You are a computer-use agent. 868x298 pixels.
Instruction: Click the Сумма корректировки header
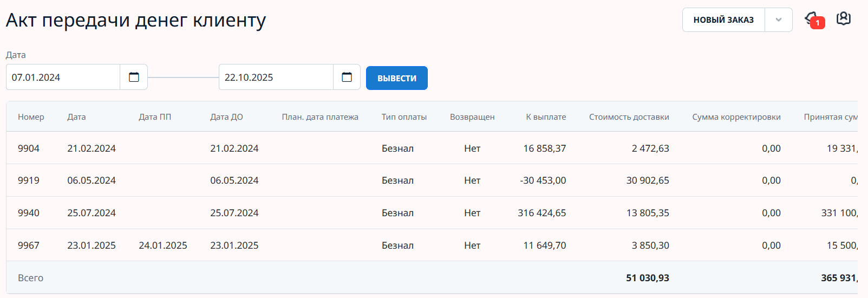pyautogui.click(x=736, y=117)
